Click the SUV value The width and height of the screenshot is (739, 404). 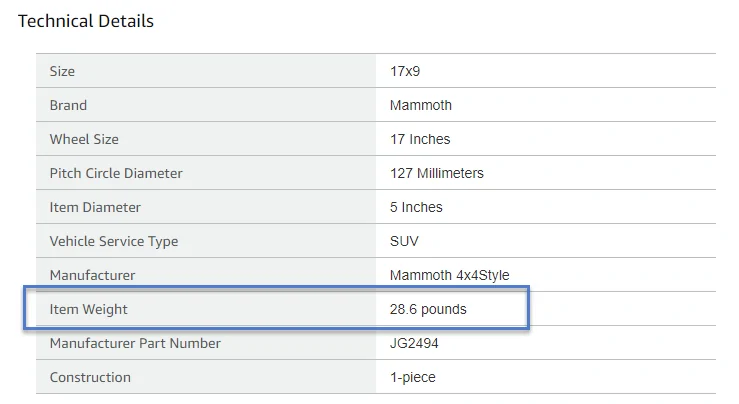(404, 241)
